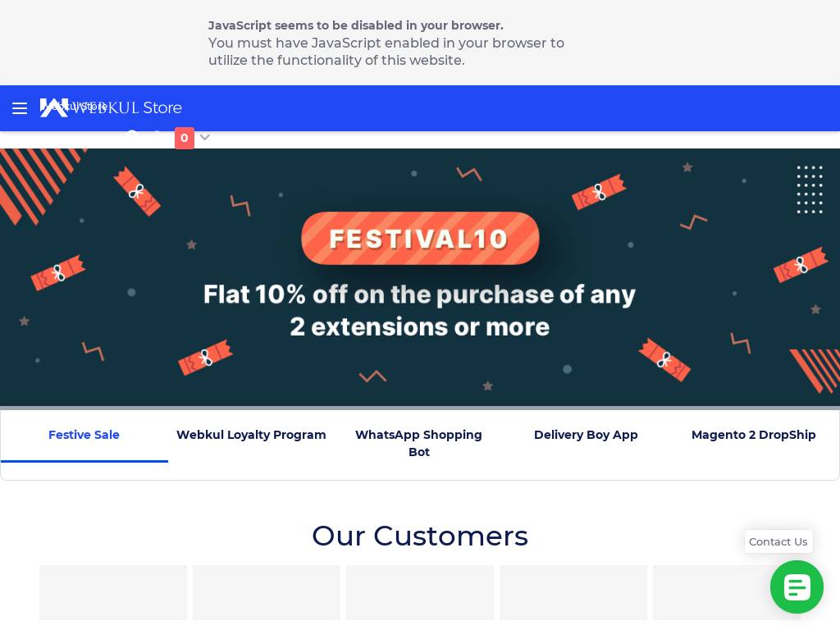The height and width of the screenshot is (630, 840).
Task: Click the Flat 10% off banner headline
Action: pos(420,310)
